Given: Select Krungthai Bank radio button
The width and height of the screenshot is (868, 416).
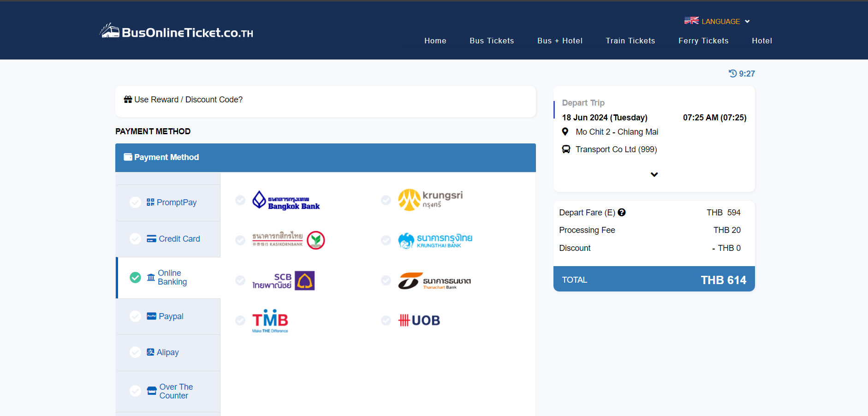Looking at the screenshot, I should pyautogui.click(x=386, y=240).
